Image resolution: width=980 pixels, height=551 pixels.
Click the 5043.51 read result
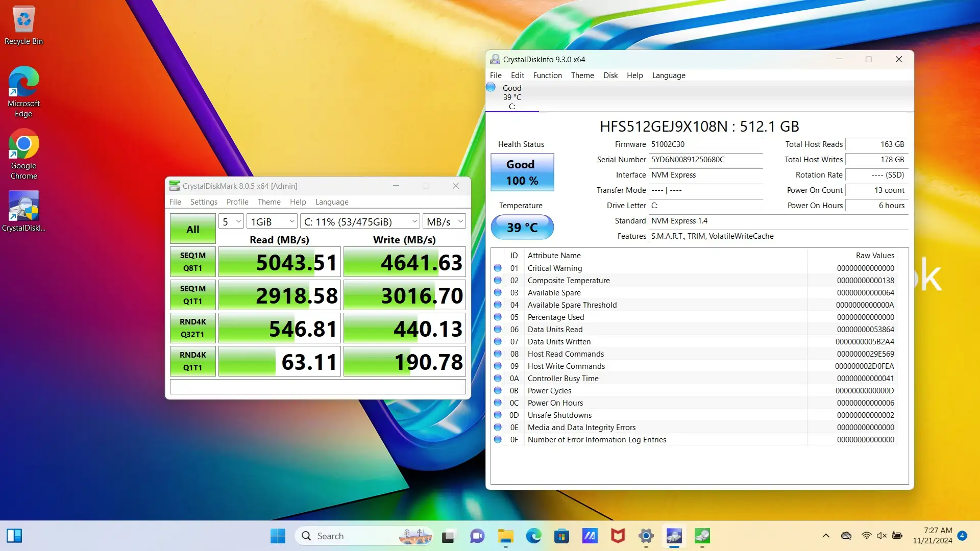(280, 262)
